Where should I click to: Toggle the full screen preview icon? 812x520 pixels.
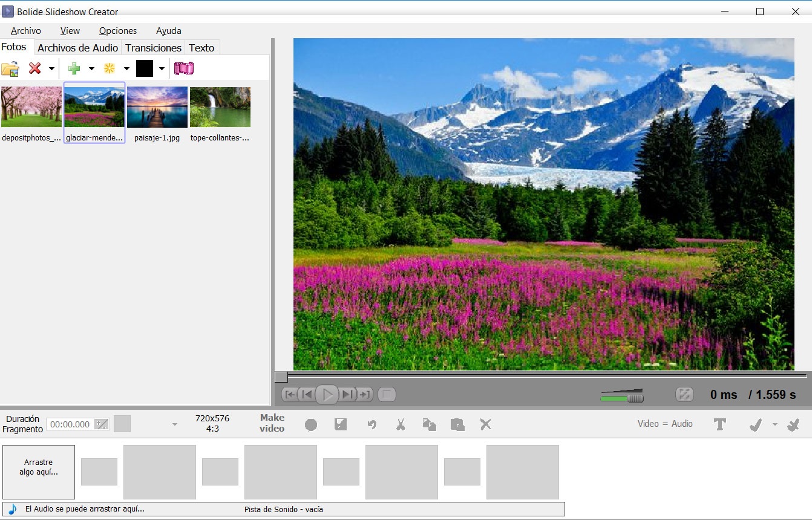(684, 395)
